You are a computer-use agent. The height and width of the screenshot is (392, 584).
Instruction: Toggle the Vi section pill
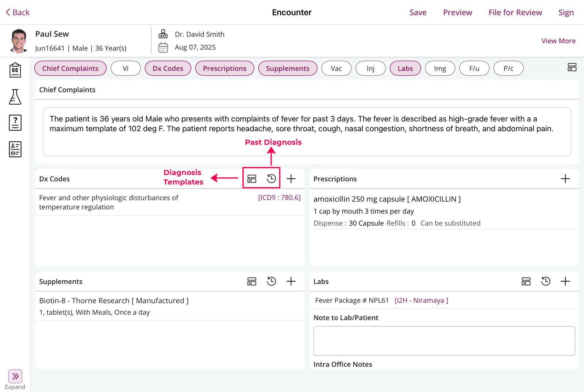(x=126, y=69)
